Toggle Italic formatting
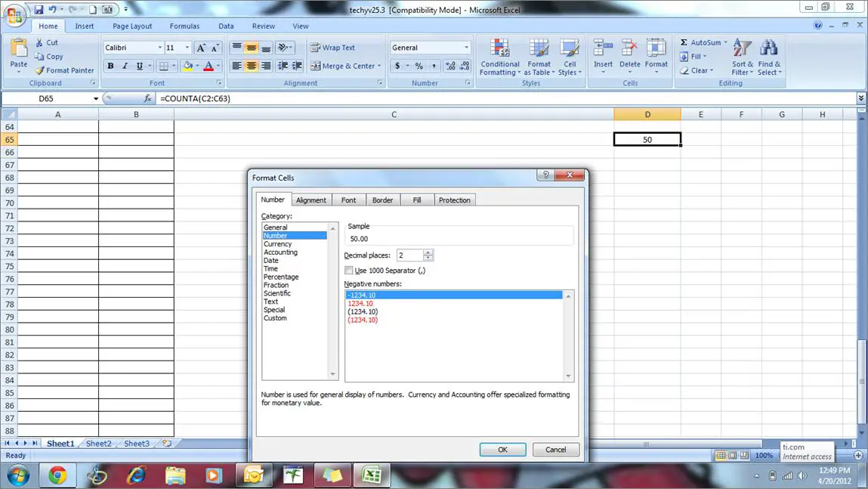This screenshot has height=489, width=868. pyautogui.click(x=125, y=66)
